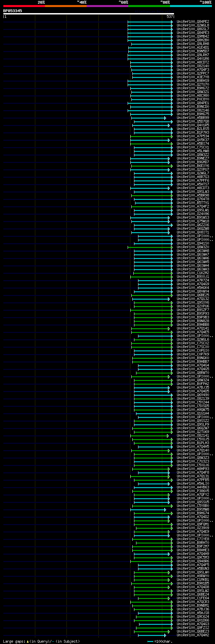Select hit label UniRef100_A7Q4H2

point(193,635)
